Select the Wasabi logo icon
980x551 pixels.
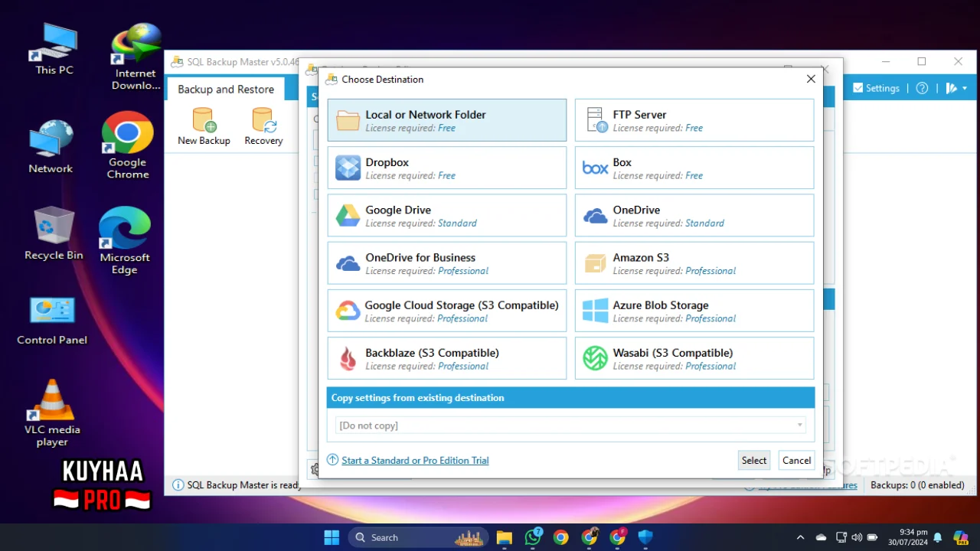[596, 358]
